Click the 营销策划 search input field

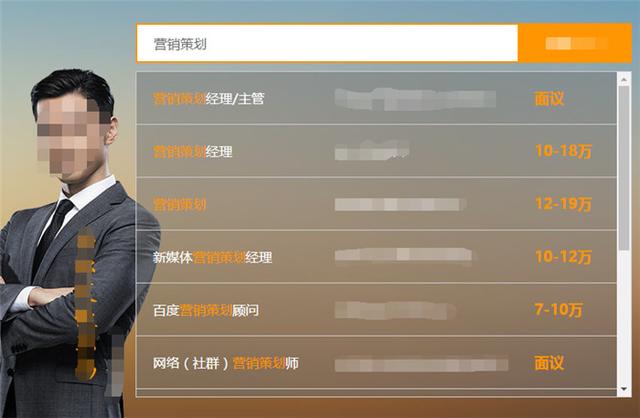tap(327, 43)
